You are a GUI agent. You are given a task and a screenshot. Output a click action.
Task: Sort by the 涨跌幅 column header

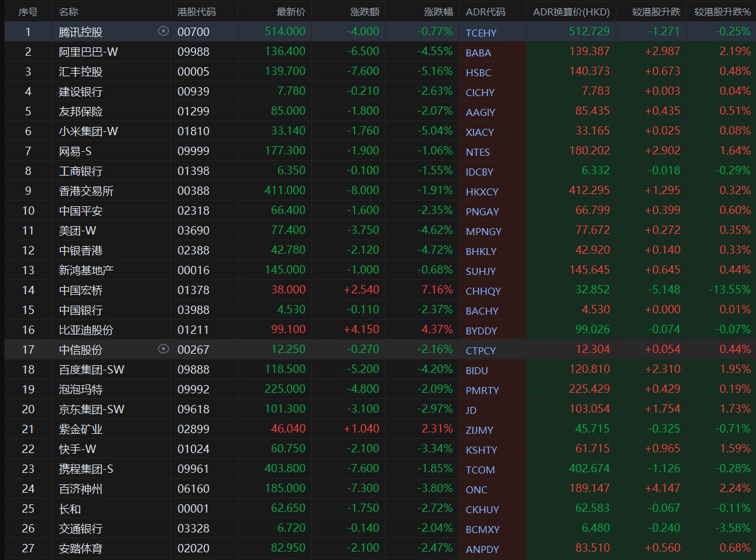[438, 12]
